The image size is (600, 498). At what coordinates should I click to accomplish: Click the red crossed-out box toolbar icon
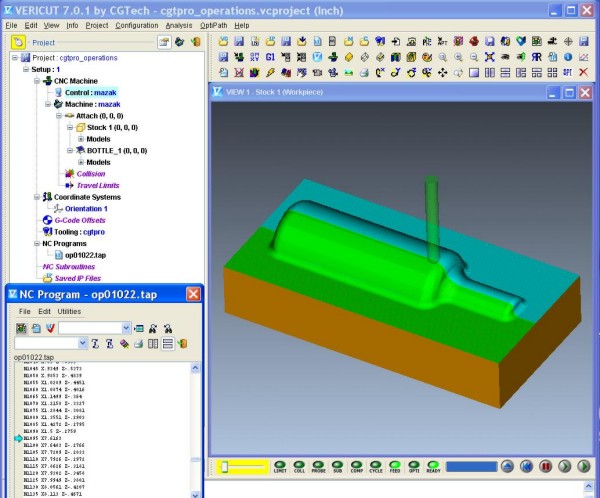coord(239,72)
